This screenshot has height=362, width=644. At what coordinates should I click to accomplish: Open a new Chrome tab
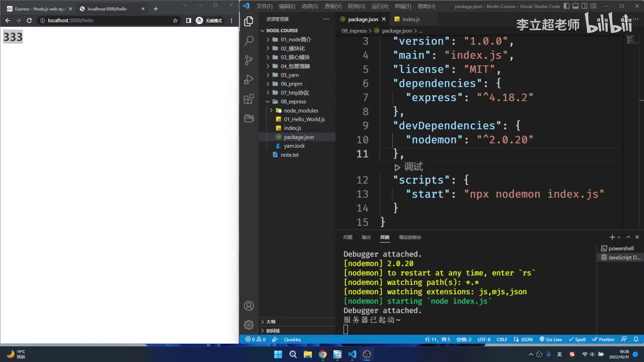pyautogui.click(x=155, y=9)
